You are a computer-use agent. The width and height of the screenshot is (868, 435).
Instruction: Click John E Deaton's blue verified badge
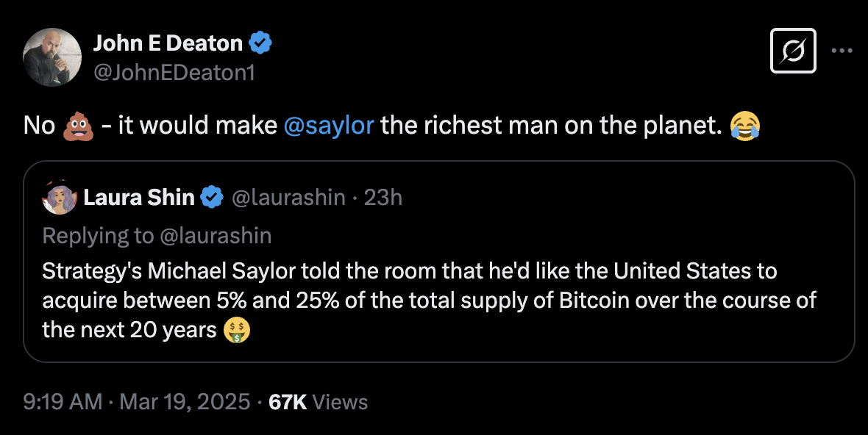pyautogui.click(x=260, y=43)
